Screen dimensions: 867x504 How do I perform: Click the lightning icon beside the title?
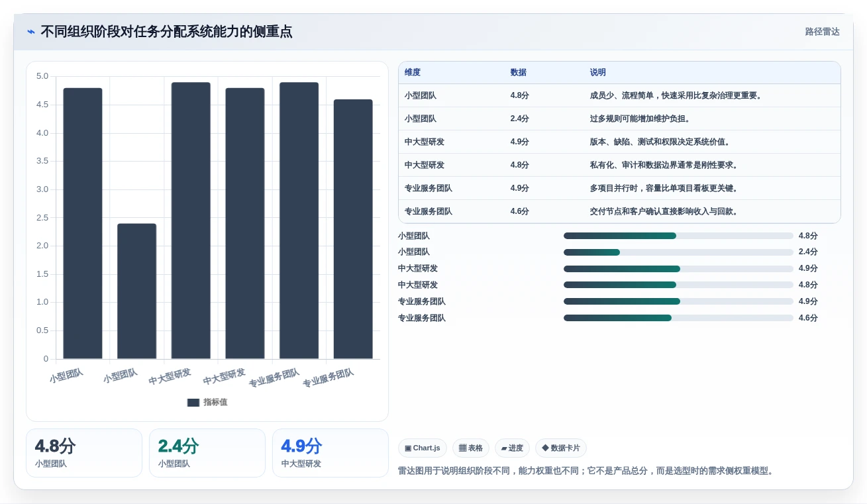(31, 32)
